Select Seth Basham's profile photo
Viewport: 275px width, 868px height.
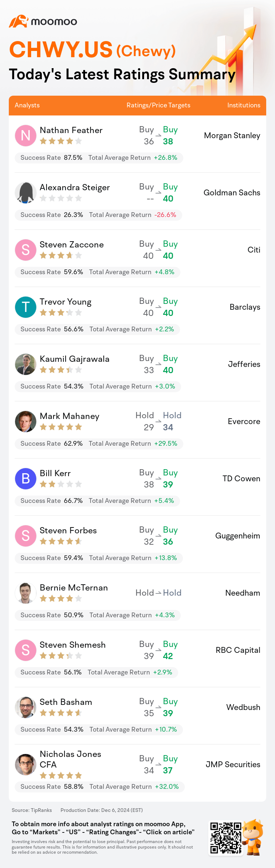26,707
